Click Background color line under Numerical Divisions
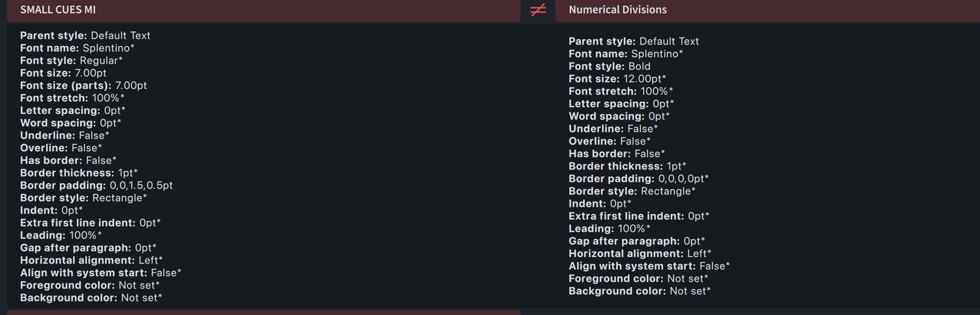 (639, 291)
